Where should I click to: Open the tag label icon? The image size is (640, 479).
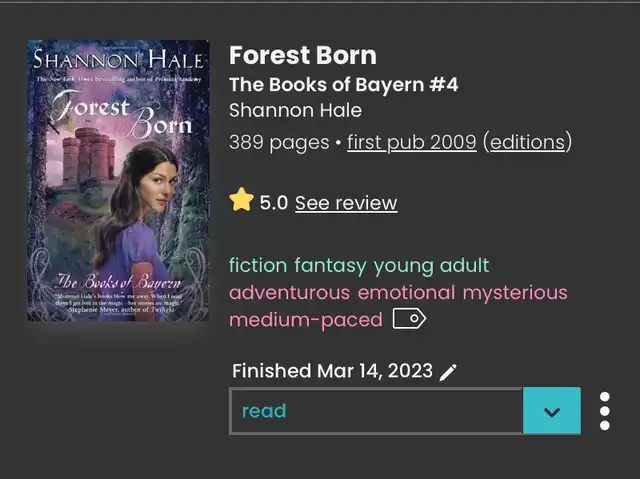[x=409, y=319]
